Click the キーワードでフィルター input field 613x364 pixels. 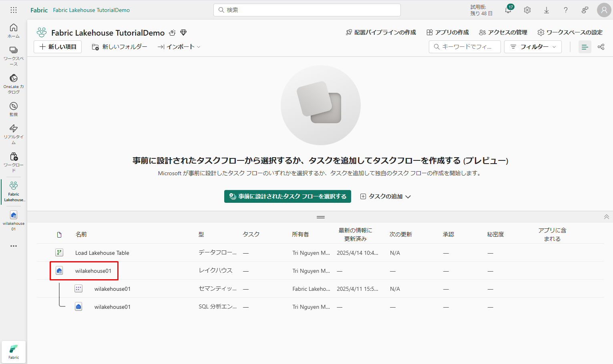[x=465, y=47]
